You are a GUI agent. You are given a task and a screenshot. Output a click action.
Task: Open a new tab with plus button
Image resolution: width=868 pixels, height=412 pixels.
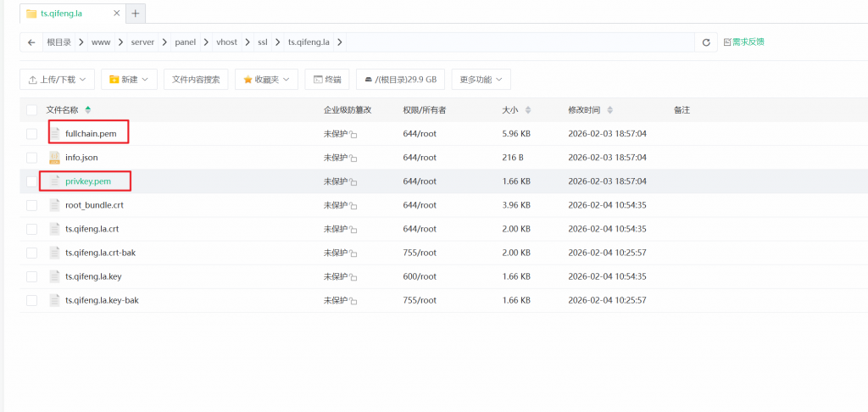(136, 14)
